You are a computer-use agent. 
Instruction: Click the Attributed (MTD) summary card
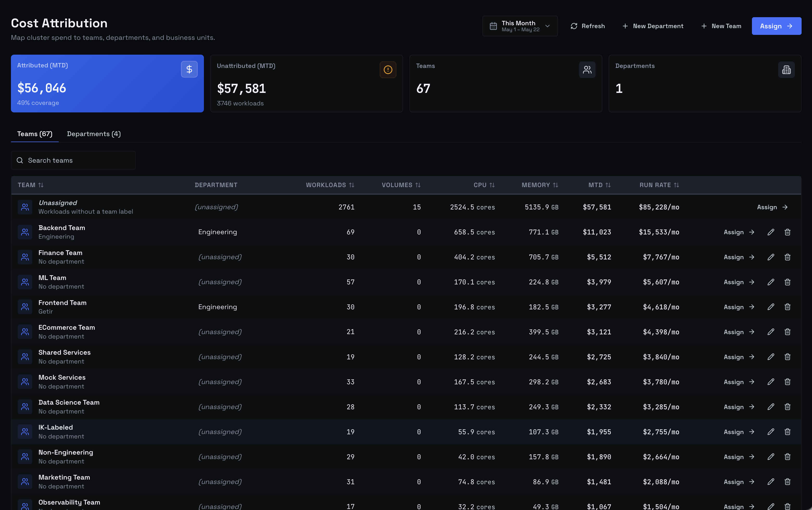point(107,83)
